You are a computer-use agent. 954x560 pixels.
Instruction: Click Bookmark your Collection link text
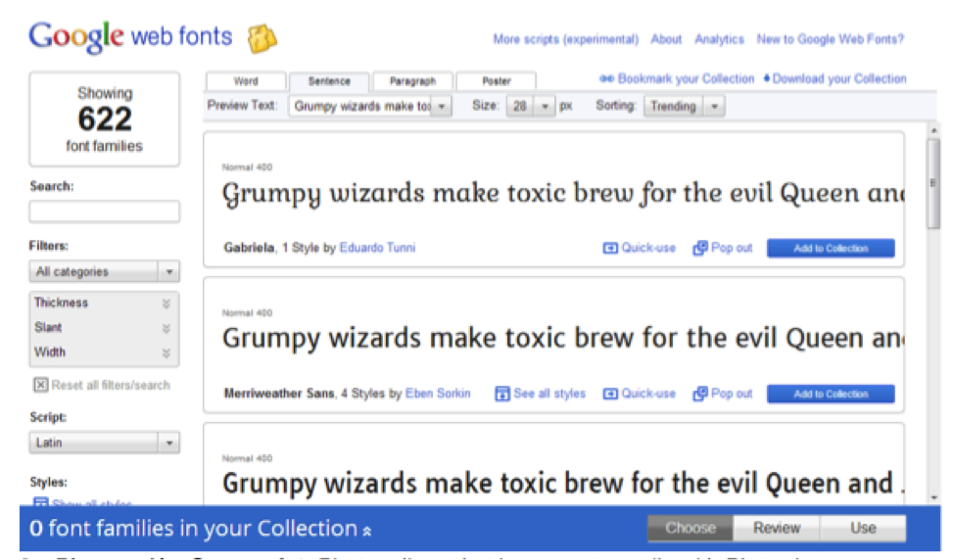coord(686,78)
